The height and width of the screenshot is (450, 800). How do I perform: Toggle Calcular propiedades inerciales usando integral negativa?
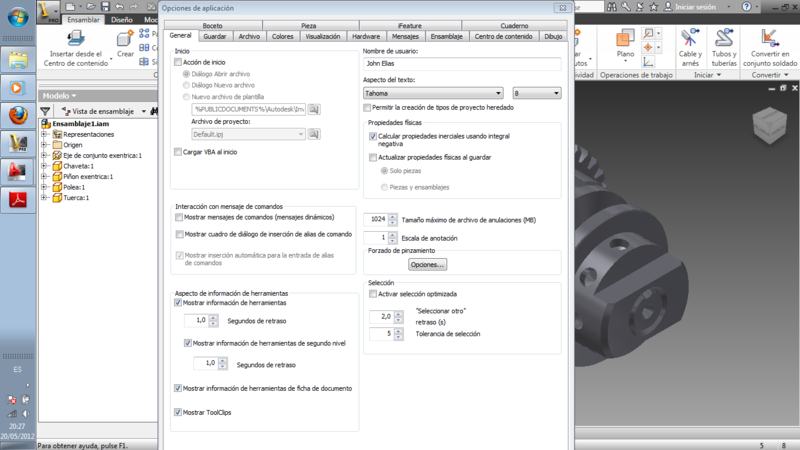pyautogui.click(x=372, y=136)
